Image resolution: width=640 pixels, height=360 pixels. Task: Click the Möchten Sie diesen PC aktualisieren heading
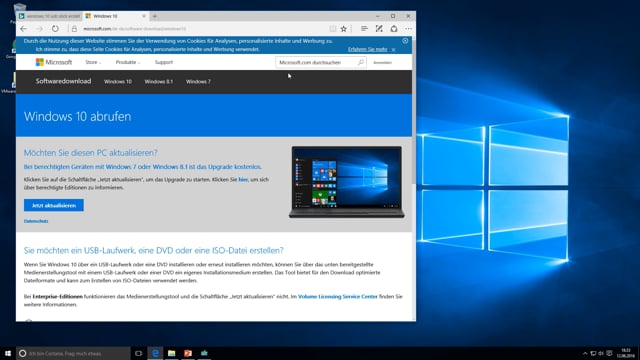coord(90,152)
